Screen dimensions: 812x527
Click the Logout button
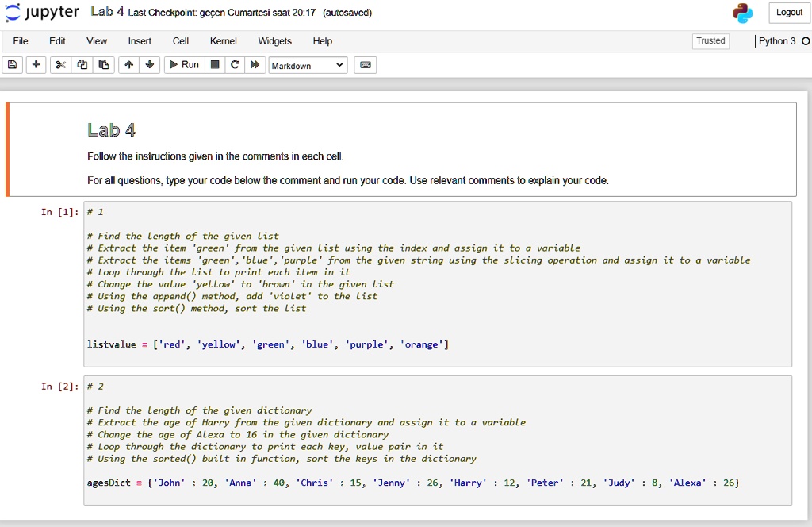788,13
